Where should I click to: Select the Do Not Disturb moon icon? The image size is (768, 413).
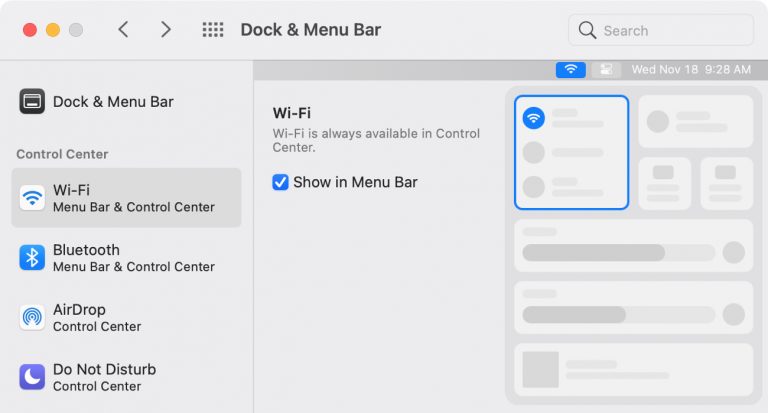pos(32,377)
